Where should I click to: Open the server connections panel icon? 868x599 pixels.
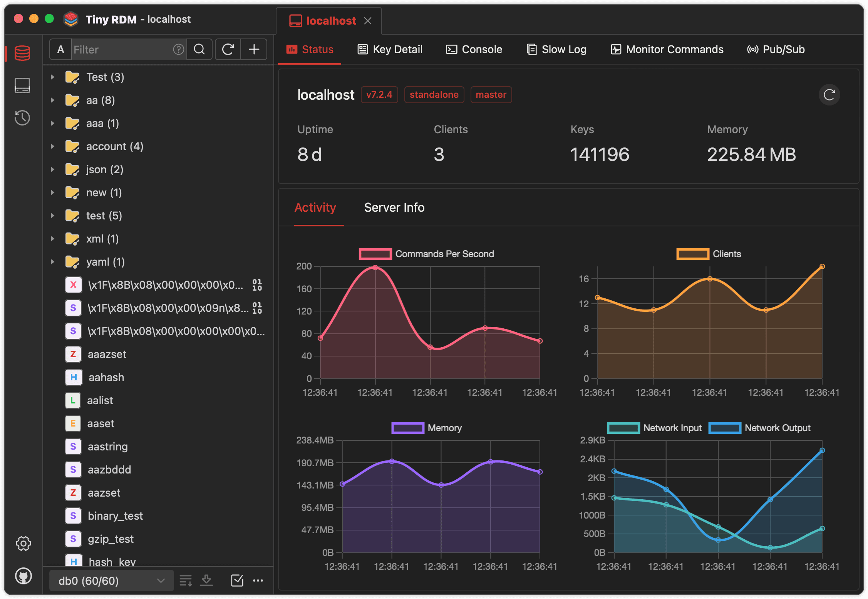tap(22, 85)
